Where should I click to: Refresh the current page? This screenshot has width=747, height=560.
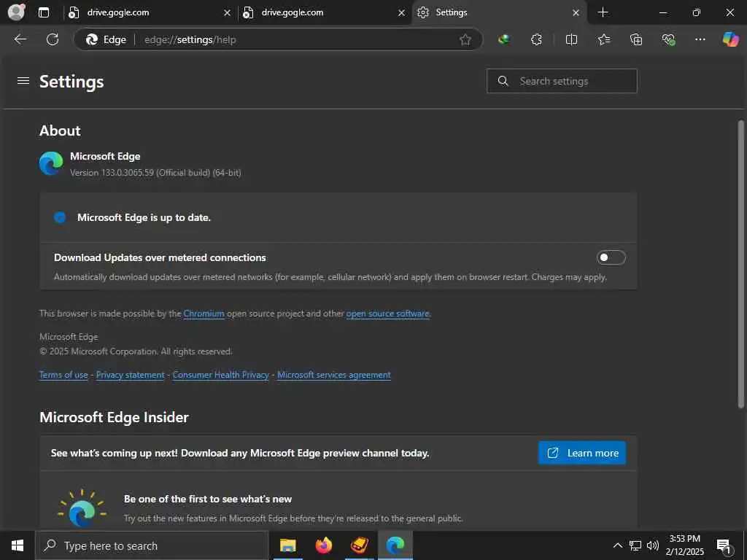click(53, 39)
